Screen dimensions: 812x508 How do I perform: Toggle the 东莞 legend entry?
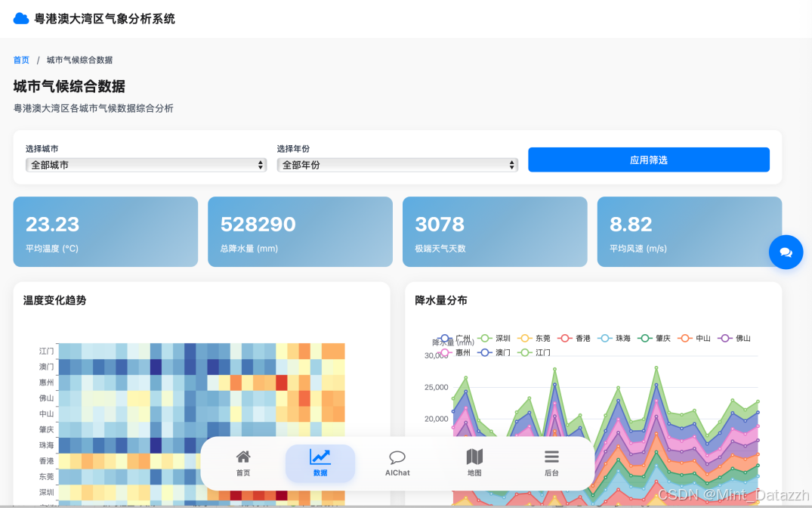533,339
